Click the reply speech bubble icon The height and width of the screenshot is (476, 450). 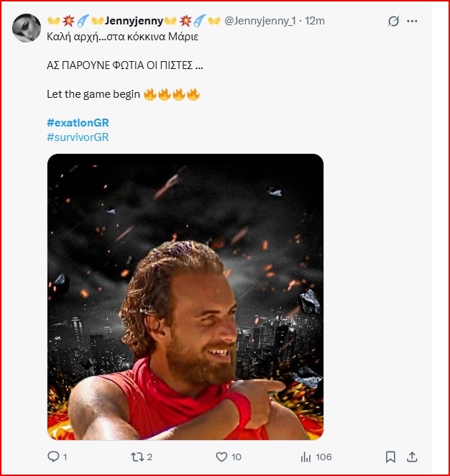click(52, 457)
